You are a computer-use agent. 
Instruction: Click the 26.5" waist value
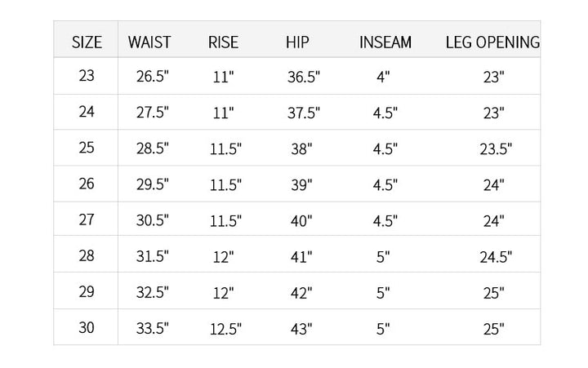[x=152, y=78]
